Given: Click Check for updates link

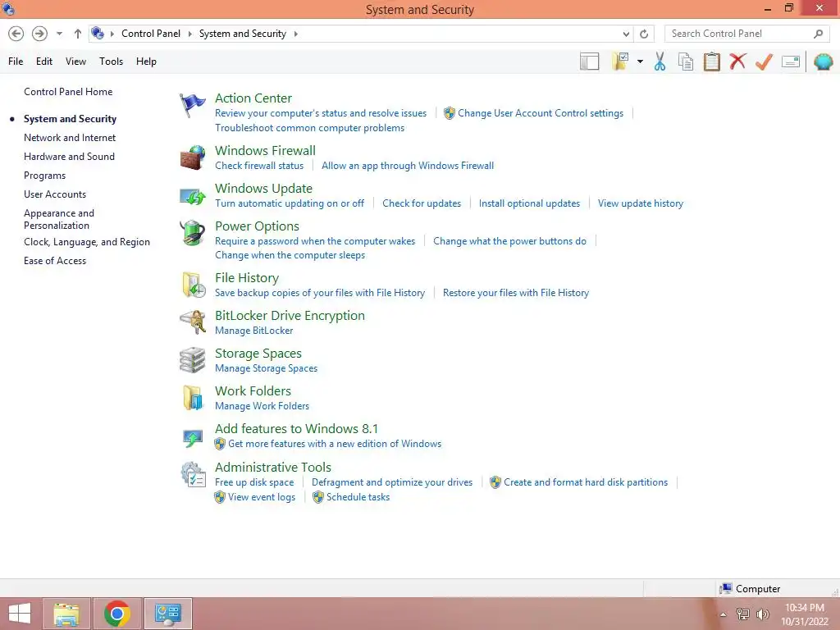Looking at the screenshot, I should [x=422, y=203].
